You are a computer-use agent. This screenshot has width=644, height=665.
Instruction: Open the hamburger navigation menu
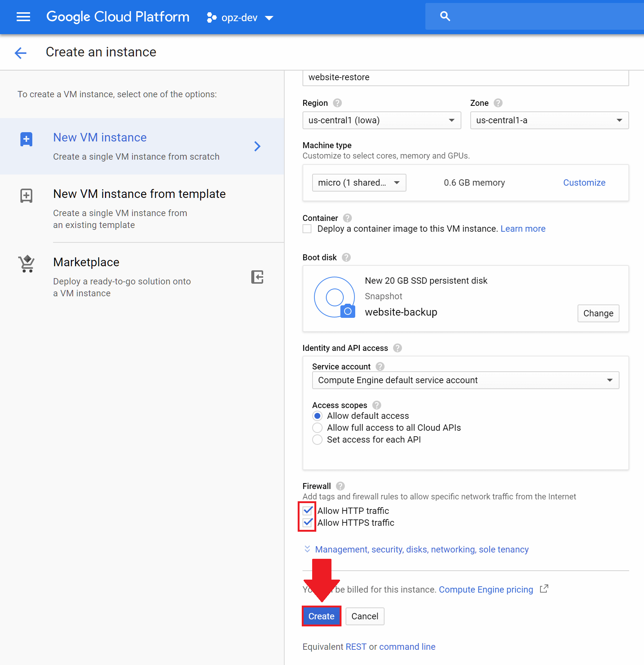coord(23,17)
